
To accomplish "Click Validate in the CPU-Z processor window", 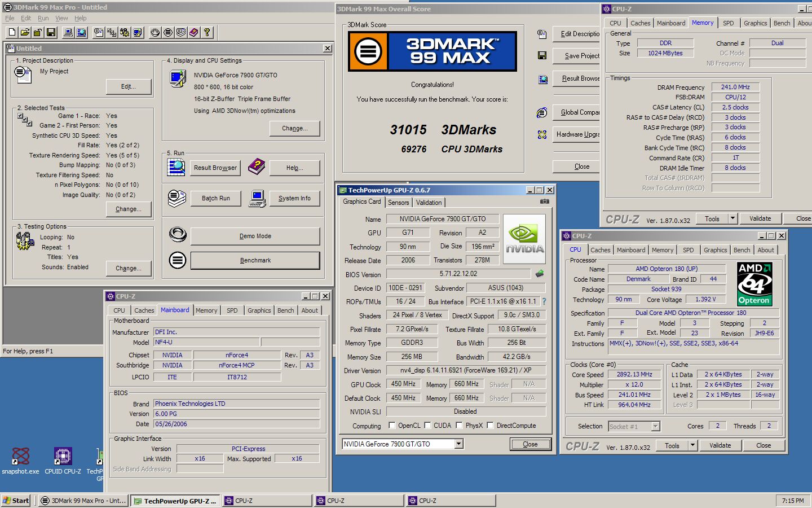I will pyautogui.click(x=720, y=445).
